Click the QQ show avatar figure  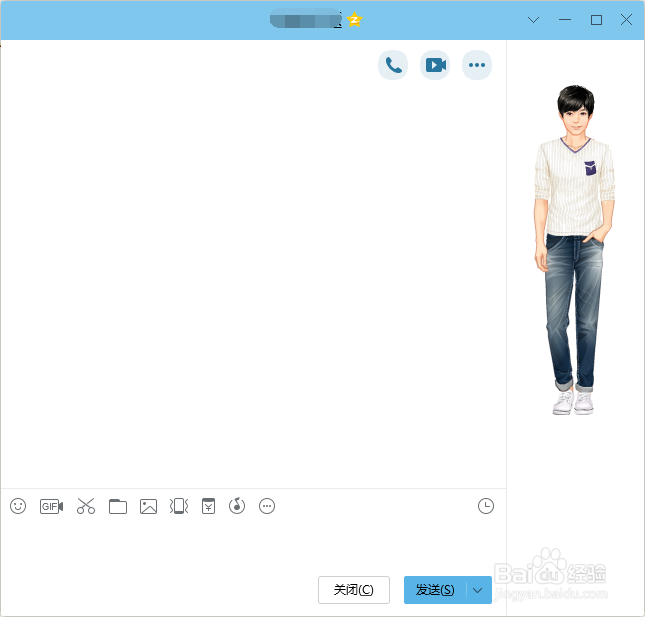point(574,250)
